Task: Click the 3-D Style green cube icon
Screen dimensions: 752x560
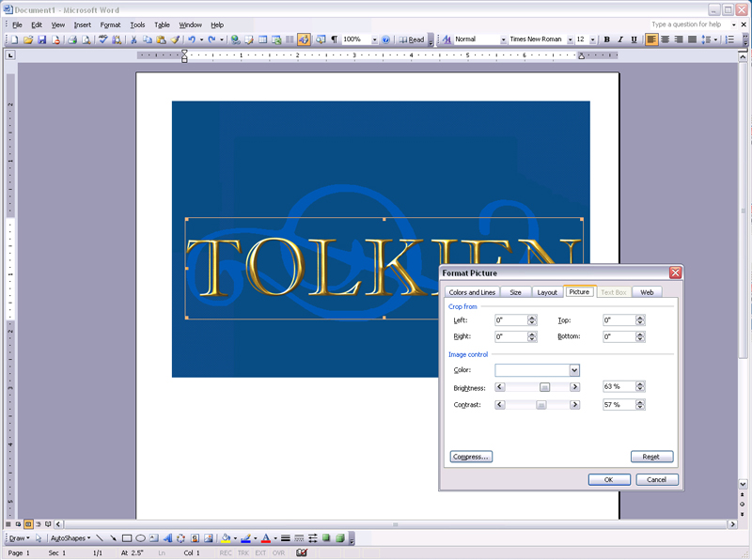Action: 340,538
